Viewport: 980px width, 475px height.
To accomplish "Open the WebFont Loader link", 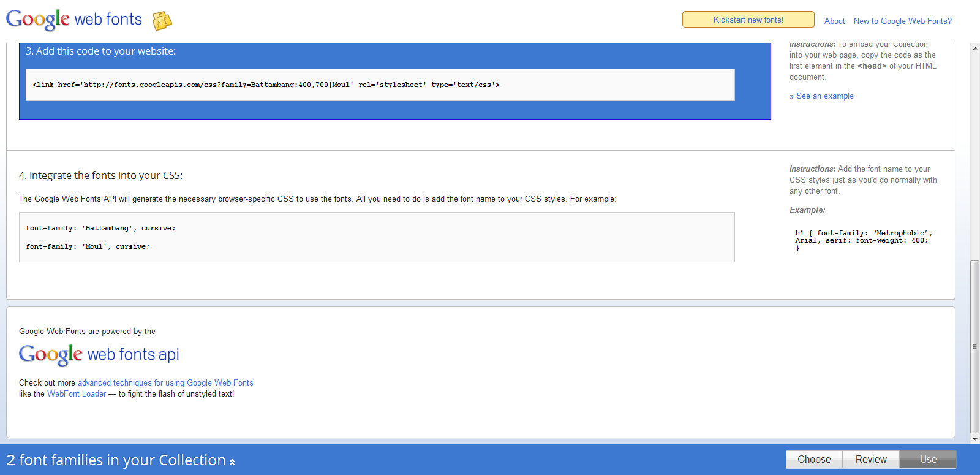I will (77, 394).
